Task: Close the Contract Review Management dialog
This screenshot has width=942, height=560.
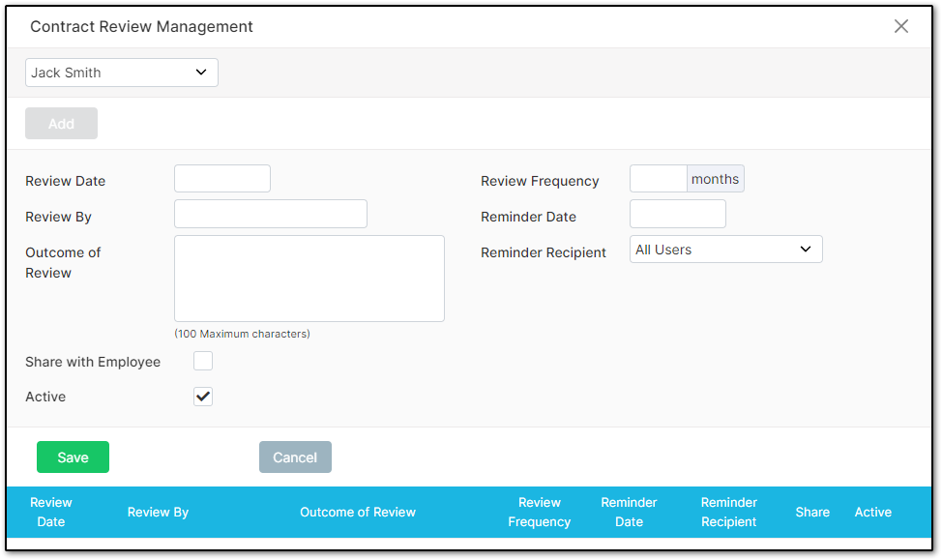Action: point(900,26)
